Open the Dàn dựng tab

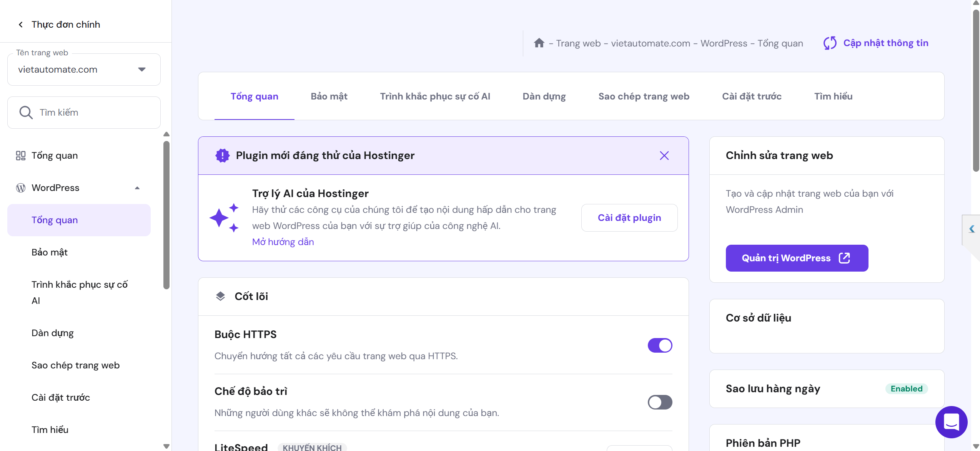point(544,96)
